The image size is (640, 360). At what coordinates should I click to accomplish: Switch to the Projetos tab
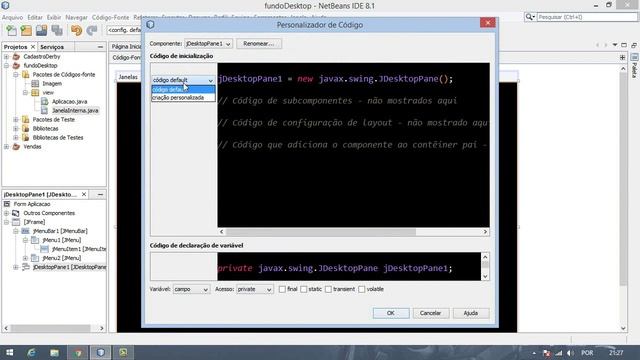[16, 47]
